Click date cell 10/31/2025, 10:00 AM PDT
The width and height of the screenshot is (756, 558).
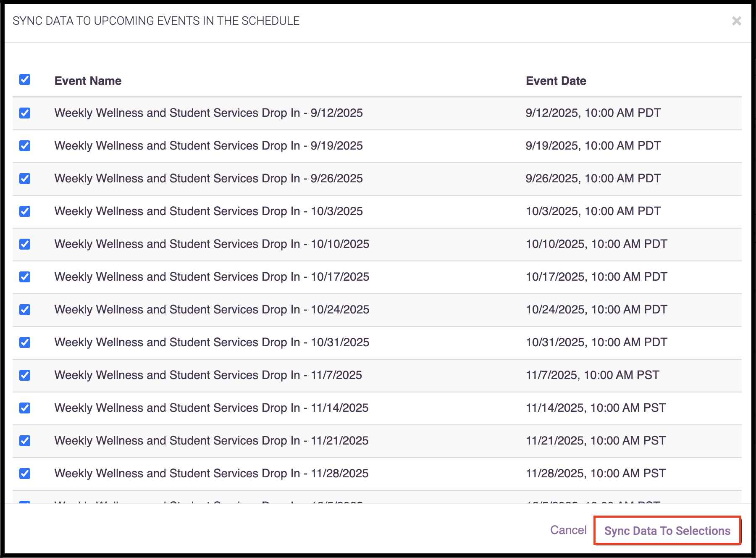pos(596,342)
